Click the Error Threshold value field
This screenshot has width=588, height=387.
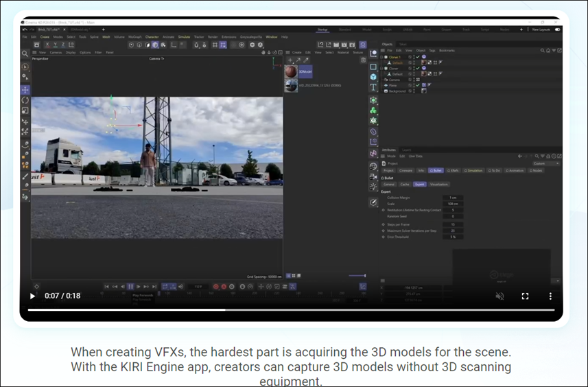453,237
